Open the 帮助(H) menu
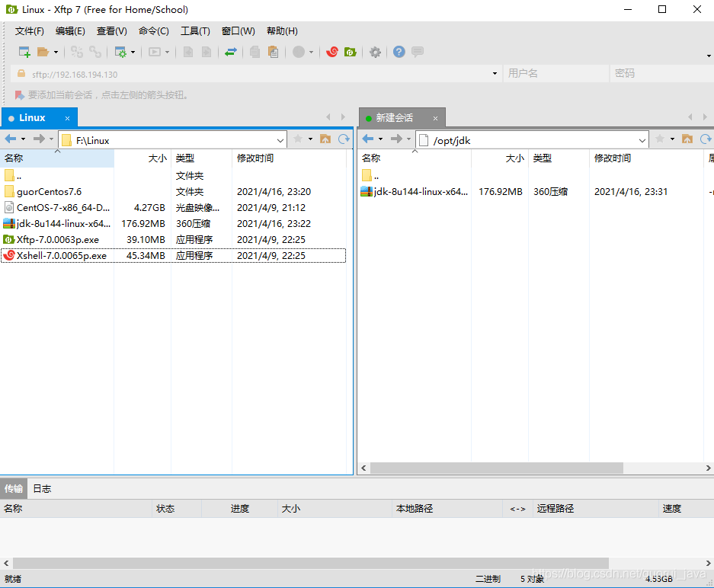Image resolution: width=714 pixels, height=588 pixels. 282,31
